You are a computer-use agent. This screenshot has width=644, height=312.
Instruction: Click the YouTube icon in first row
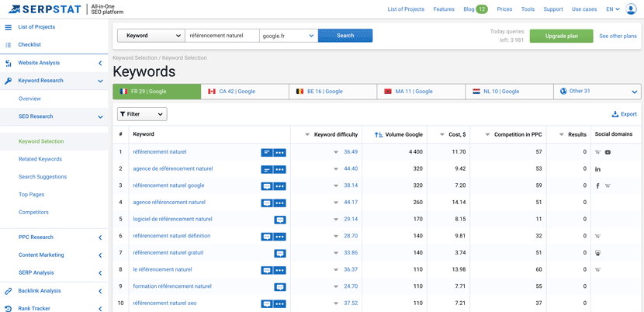[608, 152]
